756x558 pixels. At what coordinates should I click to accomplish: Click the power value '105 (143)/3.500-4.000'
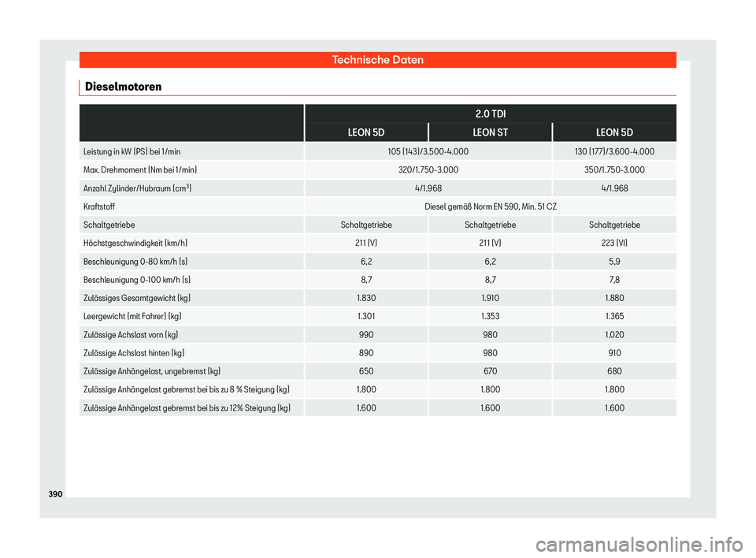tap(428, 151)
